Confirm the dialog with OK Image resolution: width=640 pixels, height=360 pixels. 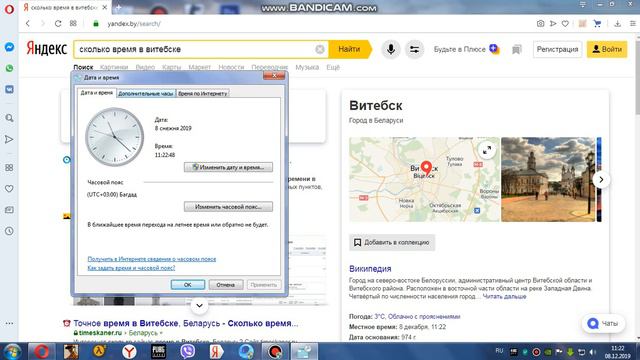pos(188,284)
